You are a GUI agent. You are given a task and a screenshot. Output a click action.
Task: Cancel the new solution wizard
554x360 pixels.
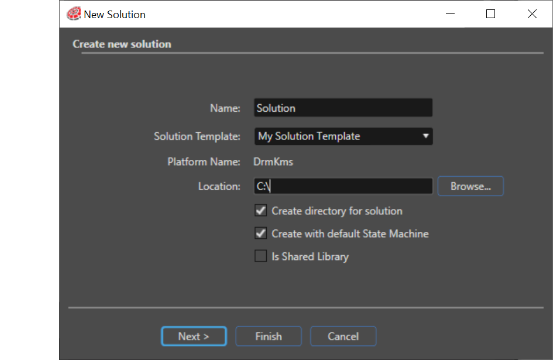tap(343, 336)
